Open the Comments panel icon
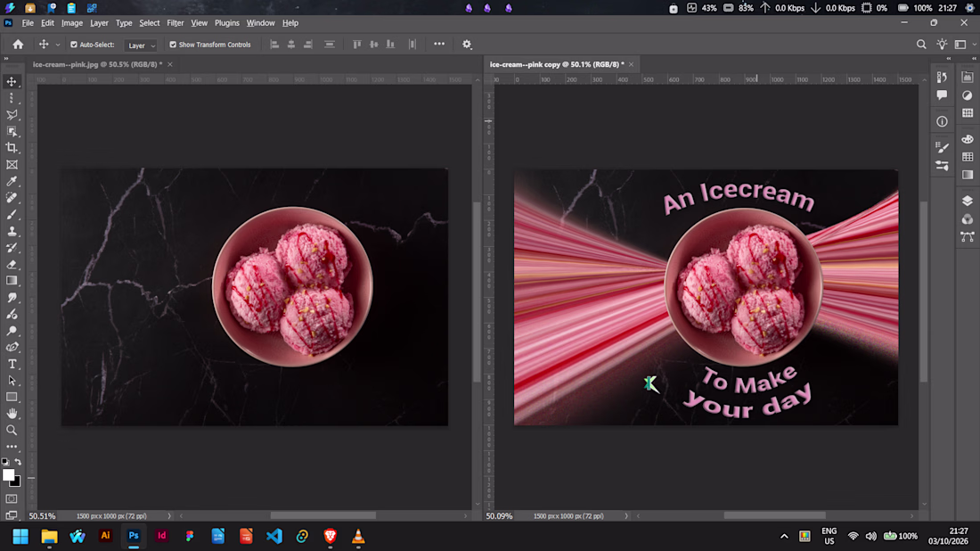 tap(942, 95)
